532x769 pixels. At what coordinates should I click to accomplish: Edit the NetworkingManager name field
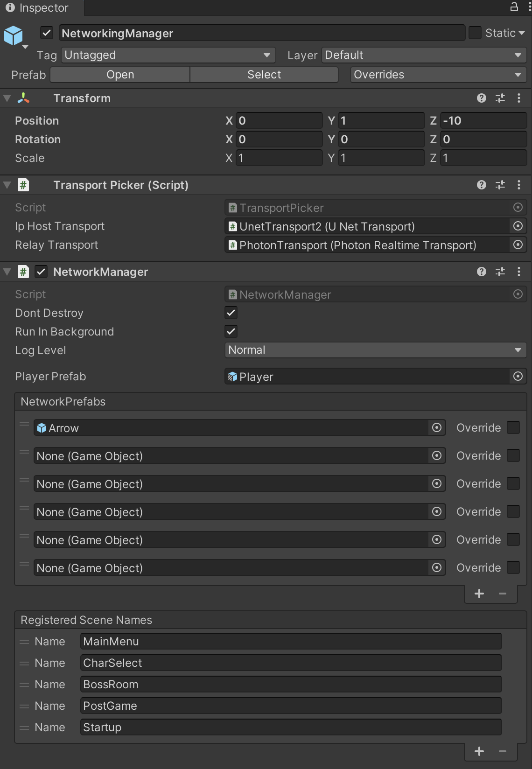(x=262, y=33)
